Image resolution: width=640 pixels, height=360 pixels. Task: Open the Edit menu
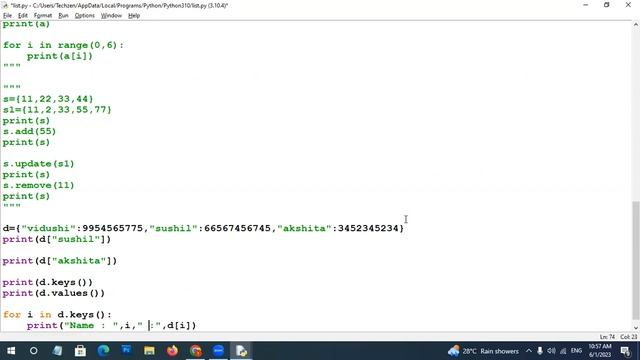coord(22,16)
